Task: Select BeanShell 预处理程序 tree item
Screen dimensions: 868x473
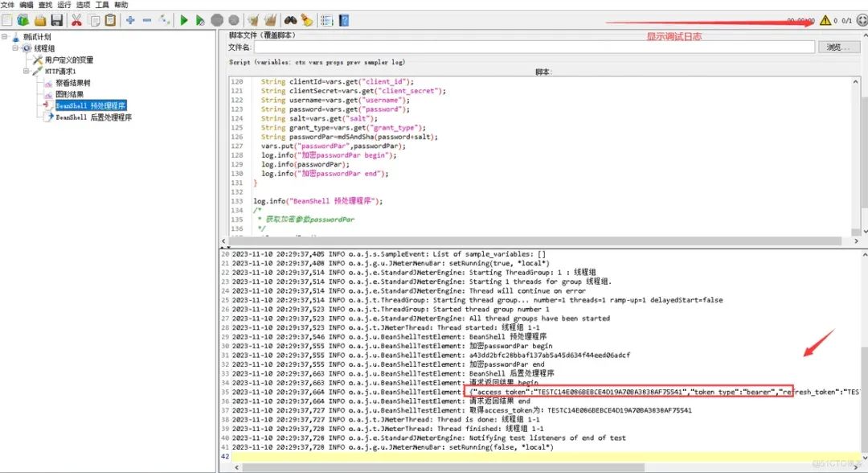Action: (x=91, y=105)
